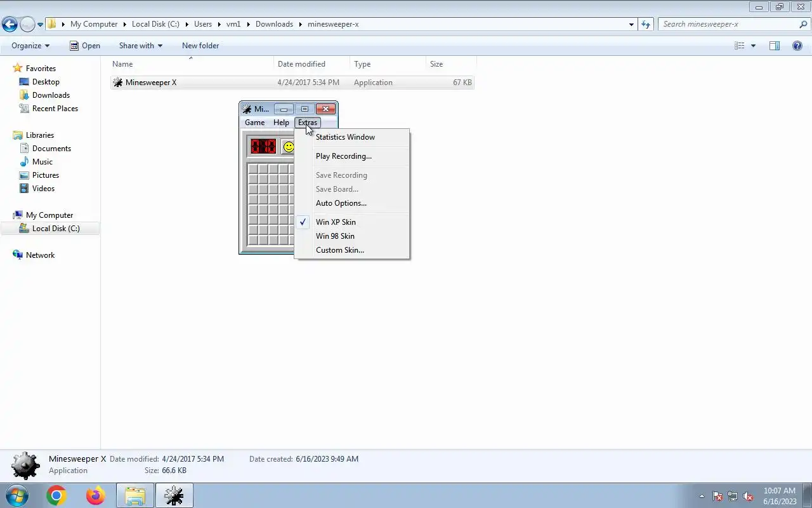
Task: Click the mine icon in Minesweeper title bar
Action: coord(247,109)
